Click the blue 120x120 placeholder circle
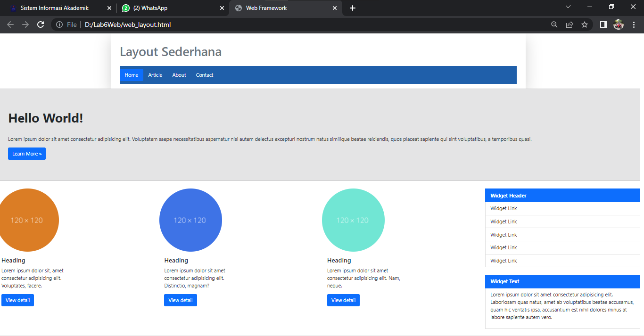644x336 pixels. pos(190,220)
